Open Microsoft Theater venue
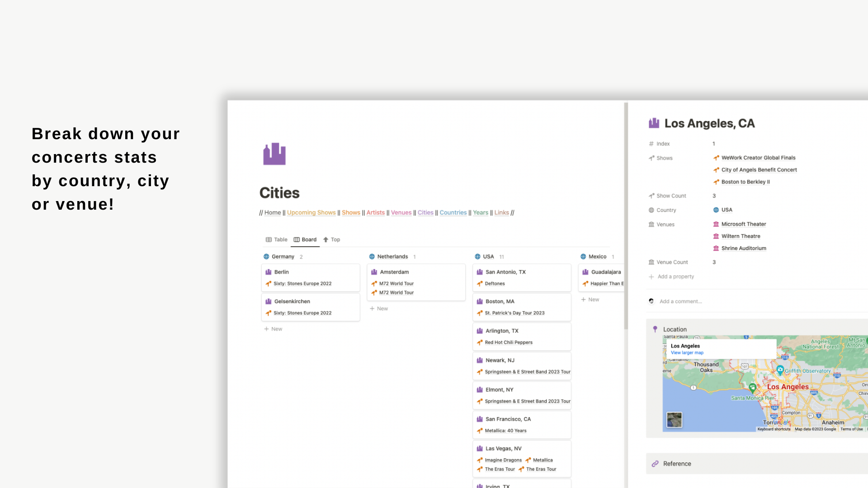 (x=740, y=224)
